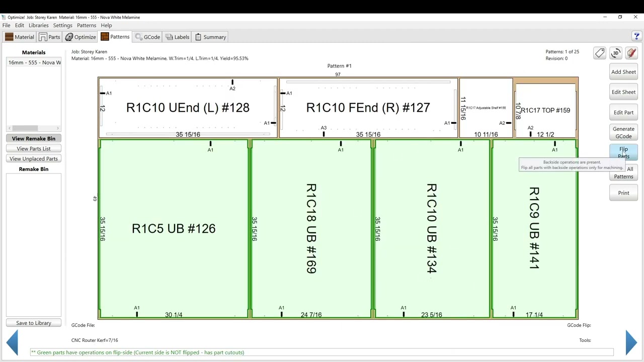Go to next pattern with right arrow
The height and width of the screenshot is (362, 644).
[631, 342]
